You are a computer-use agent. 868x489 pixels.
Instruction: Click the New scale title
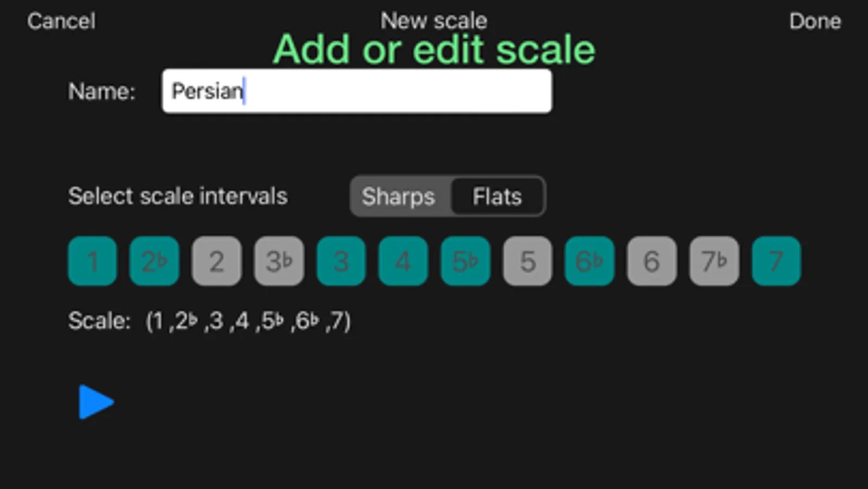[434, 21]
